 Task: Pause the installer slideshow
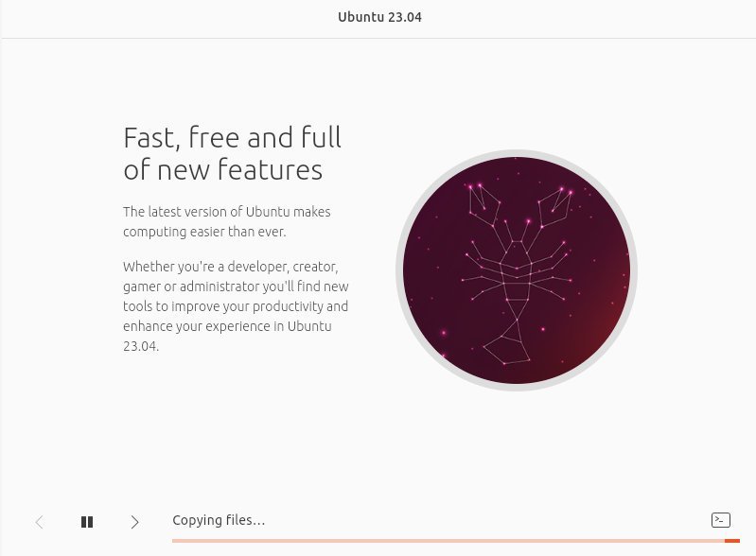[x=87, y=522]
